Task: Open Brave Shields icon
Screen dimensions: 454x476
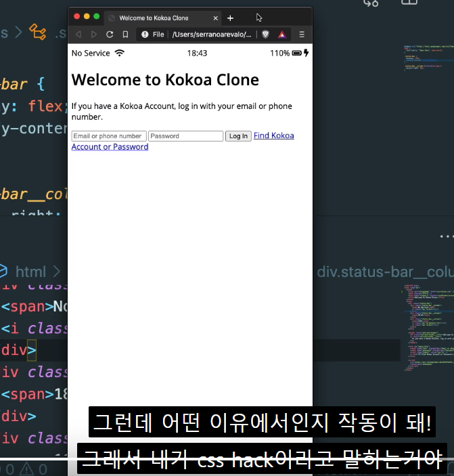Action: [266, 35]
